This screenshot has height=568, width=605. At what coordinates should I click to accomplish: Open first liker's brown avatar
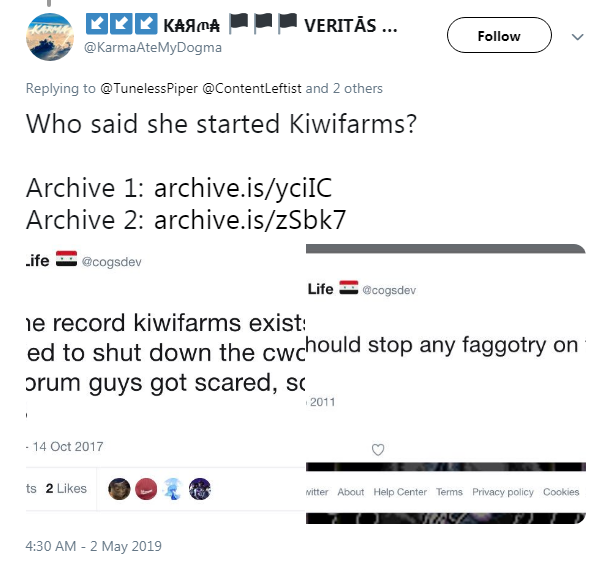point(119,489)
